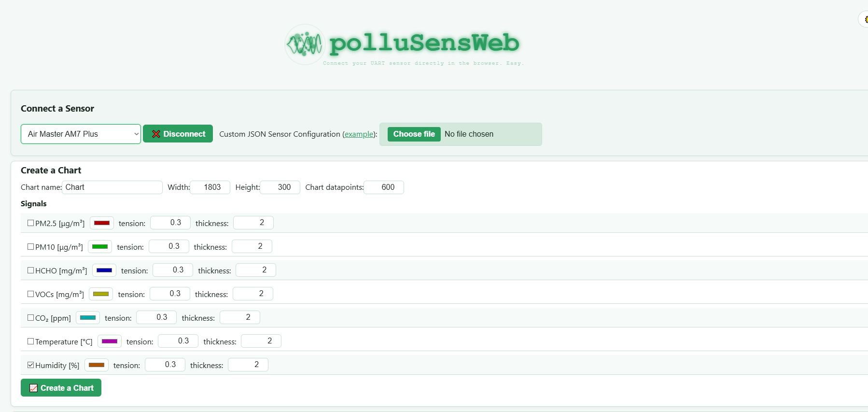This screenshot has width=868, height=412.
Task: Open the blue HCHO color picker
Action: click(x=104, y=270)
